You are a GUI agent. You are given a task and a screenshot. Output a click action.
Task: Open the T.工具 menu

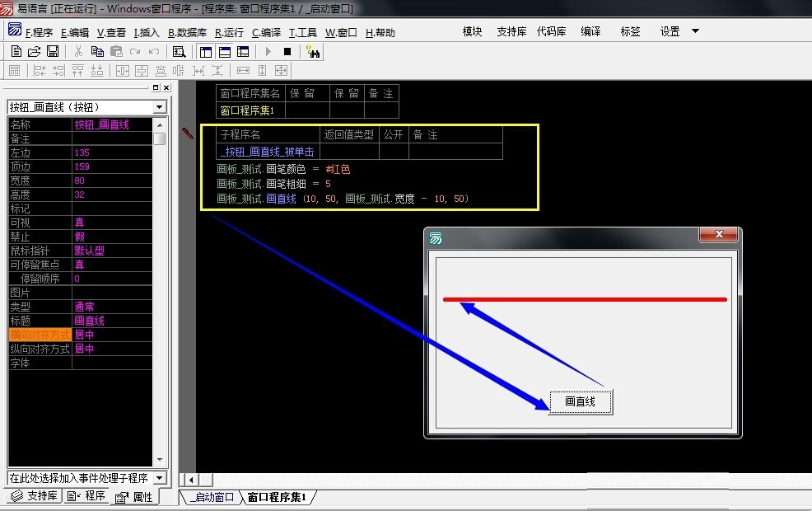point(303,33)
